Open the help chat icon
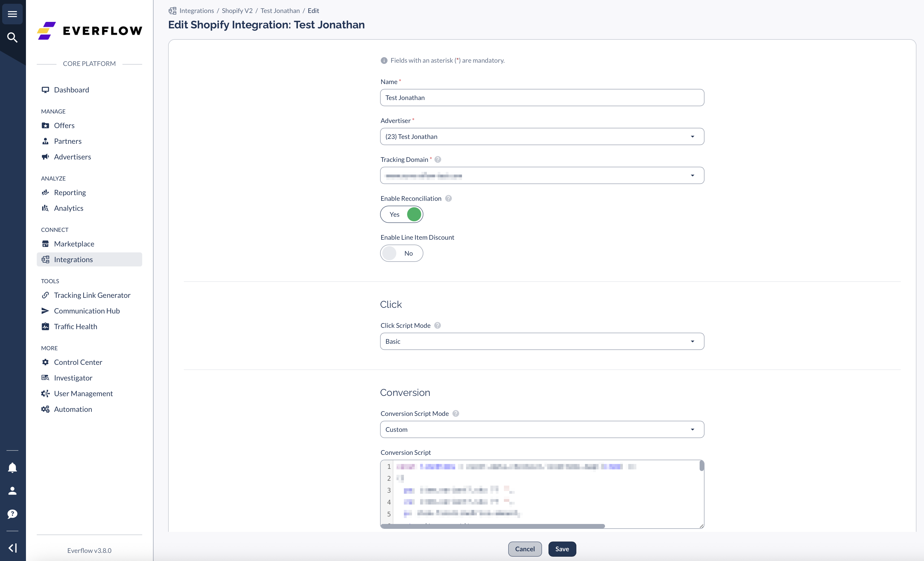 [12, 514]
